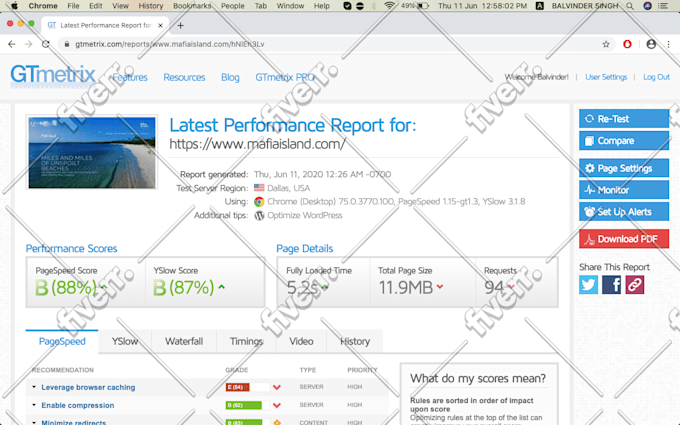Screen dimensions: 680x425
Task: Click the Fully Loaded Time 5.2s value
Action: pyautogui.click(x=303, y=288)
